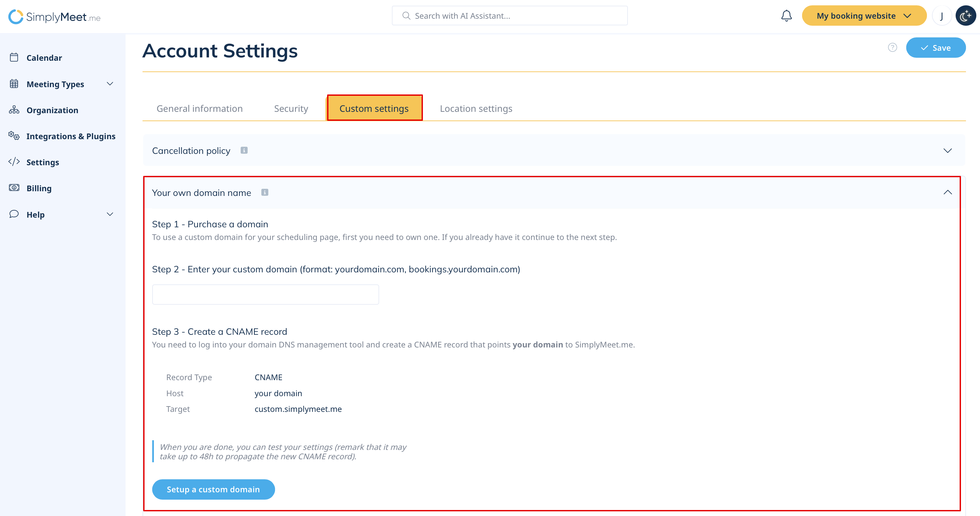Open the help question mark icon
This screenshot has height=516, width=980.
coord(892,48)
